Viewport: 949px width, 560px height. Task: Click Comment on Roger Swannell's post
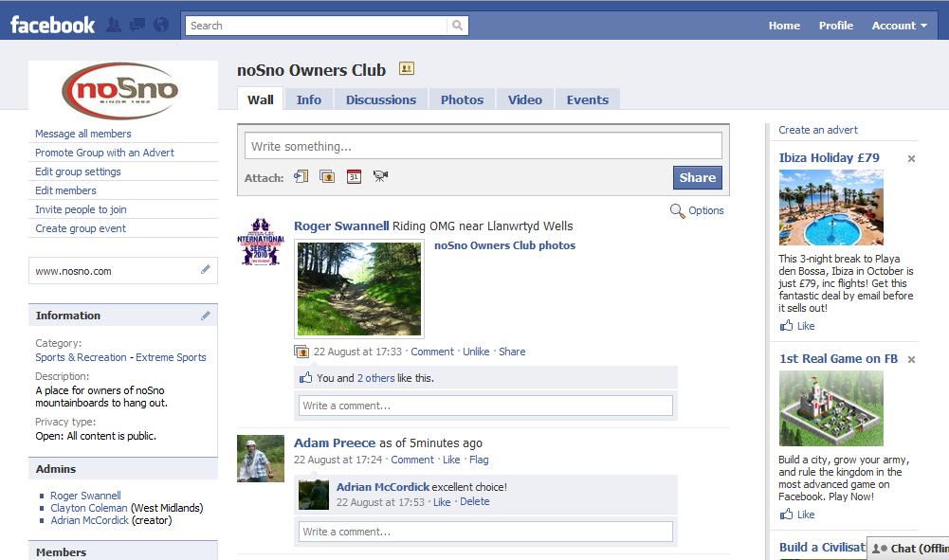tap(432, 352)
